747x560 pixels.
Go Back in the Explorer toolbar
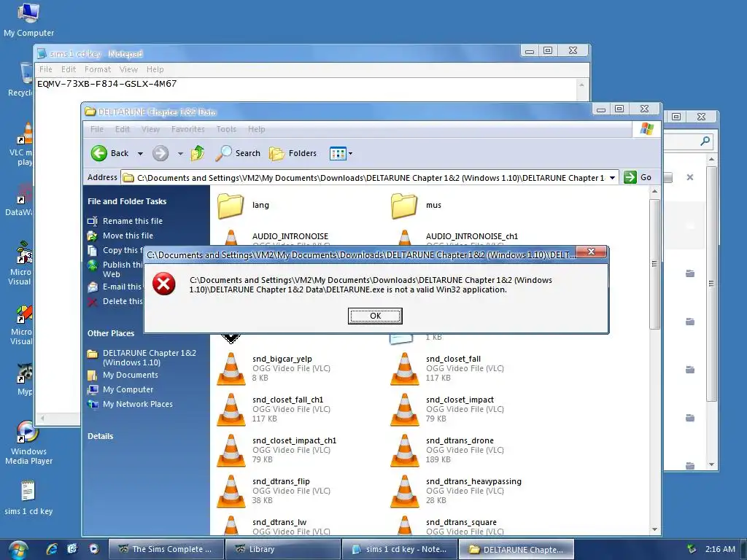109,153
